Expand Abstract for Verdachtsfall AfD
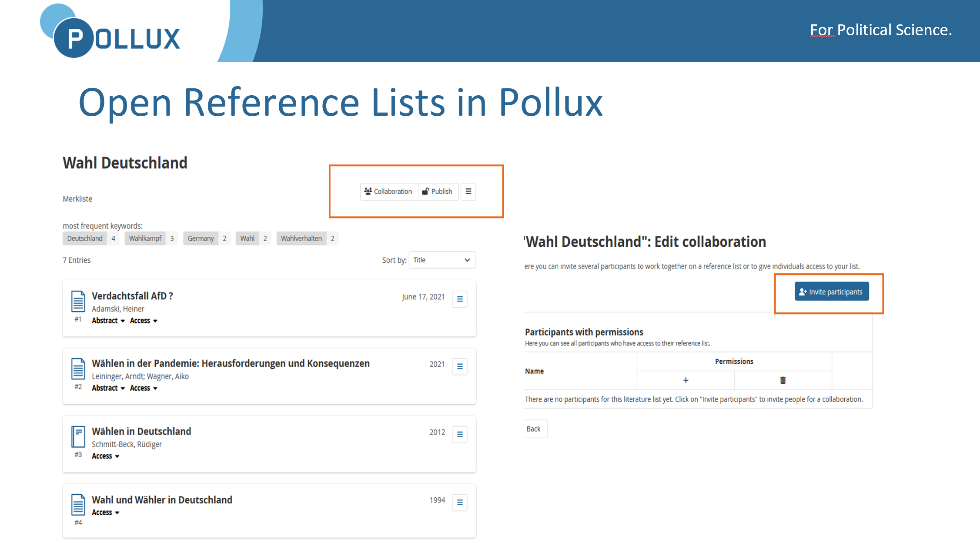The height and width of the screenshot is (543, 980). pyautogui.click(x=108, y=321)
